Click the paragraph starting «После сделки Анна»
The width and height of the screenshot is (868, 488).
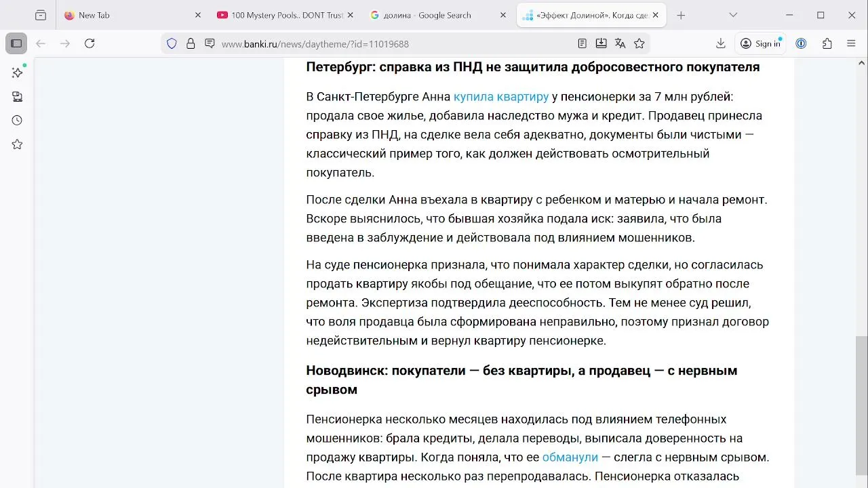tap(537, 219)
